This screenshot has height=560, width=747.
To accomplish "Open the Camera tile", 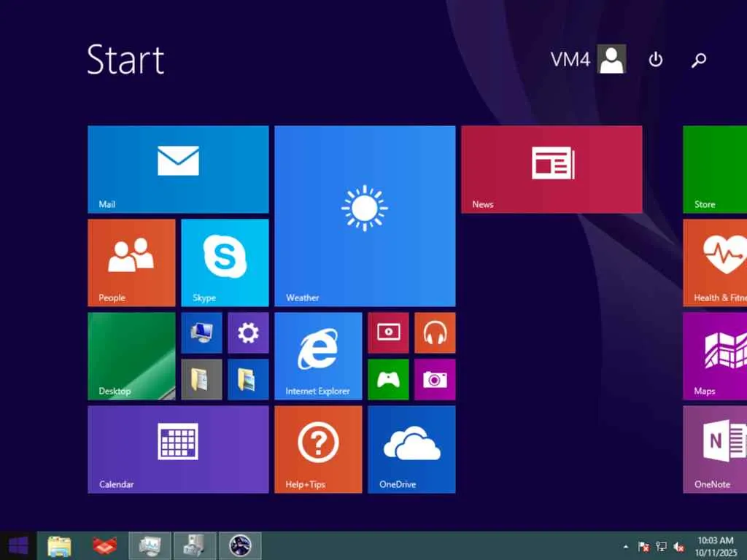I will coord(435,379).
